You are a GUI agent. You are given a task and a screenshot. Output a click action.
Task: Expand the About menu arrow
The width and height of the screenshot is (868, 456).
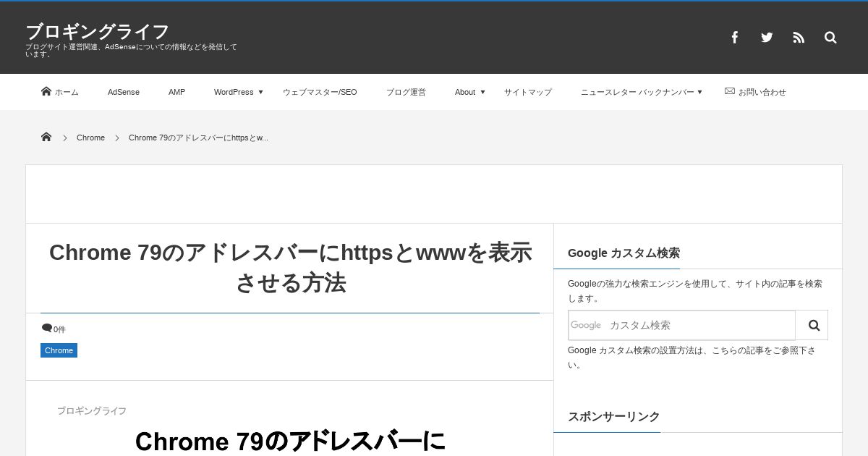coord(483,92)
